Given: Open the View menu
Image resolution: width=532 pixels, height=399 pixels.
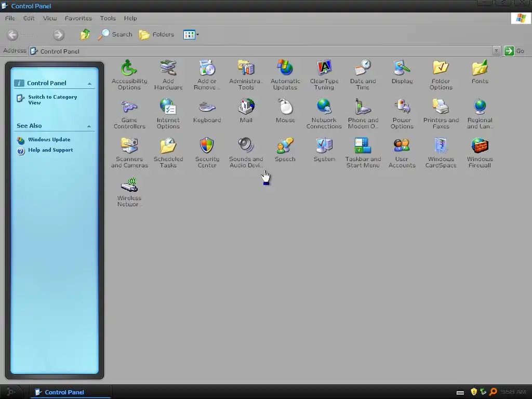Looking at the screenshot, I should tap(50, 18).
